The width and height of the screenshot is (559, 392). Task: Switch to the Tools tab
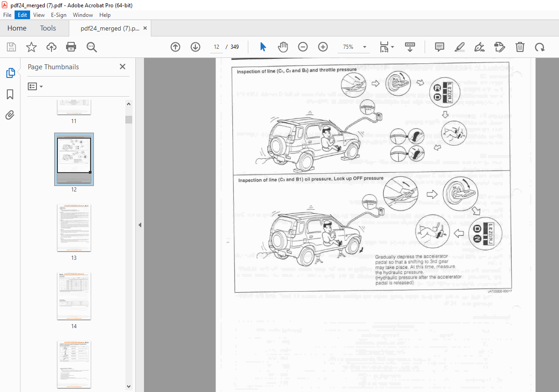click(48, 28)
